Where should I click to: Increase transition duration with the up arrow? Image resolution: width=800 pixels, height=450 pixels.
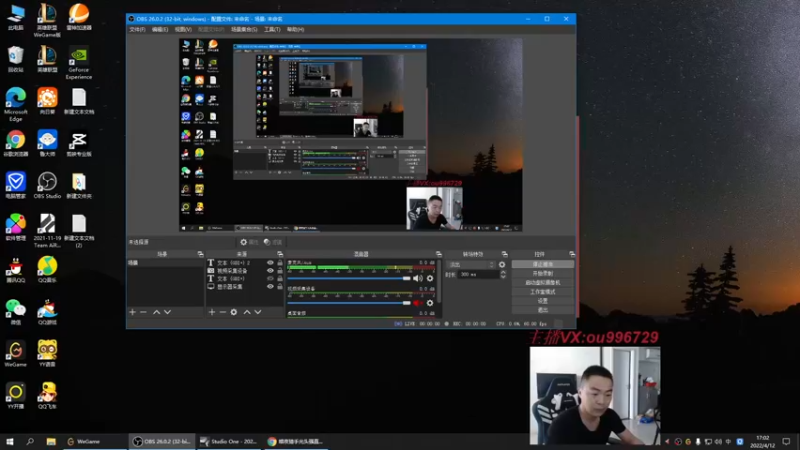503,272
